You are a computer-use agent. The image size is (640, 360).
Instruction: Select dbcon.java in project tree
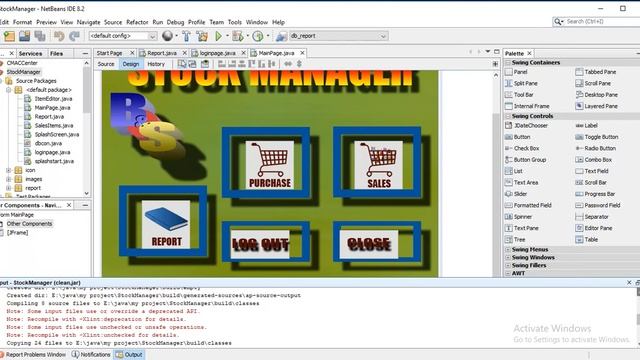[48, 144]
